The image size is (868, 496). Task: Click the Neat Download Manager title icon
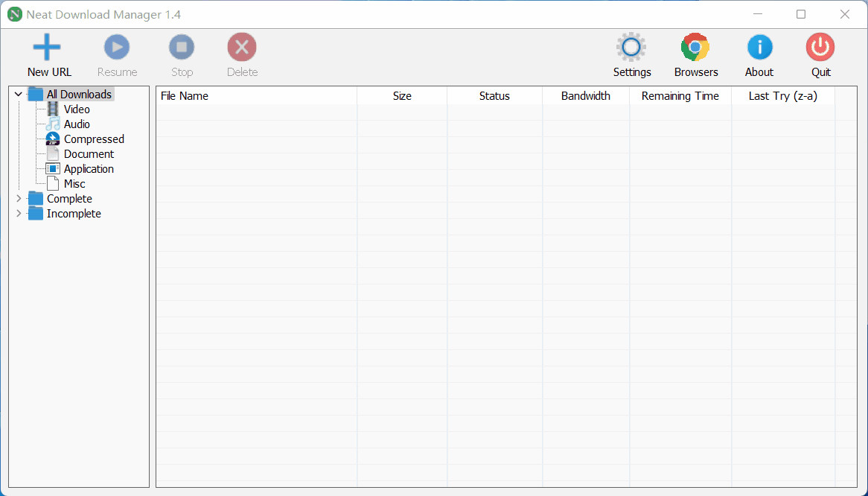14,14
